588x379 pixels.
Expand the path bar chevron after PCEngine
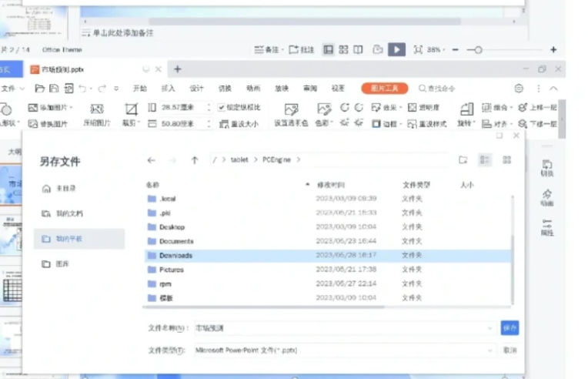pyautogui.click(x=299, y=160)
